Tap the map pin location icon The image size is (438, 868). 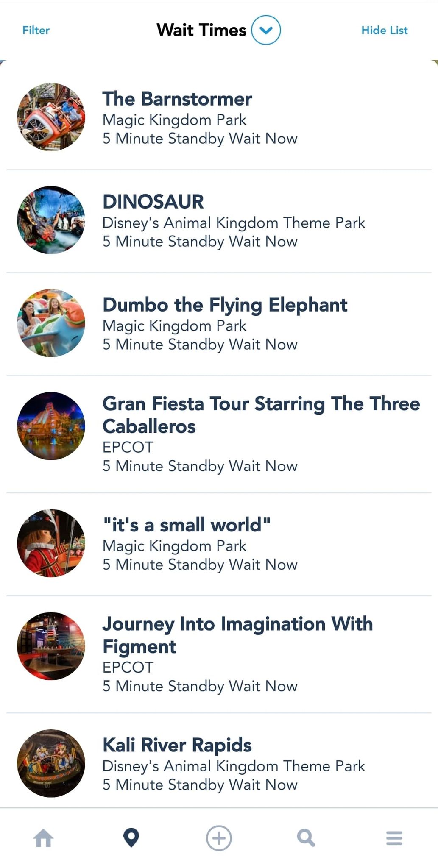131,838
